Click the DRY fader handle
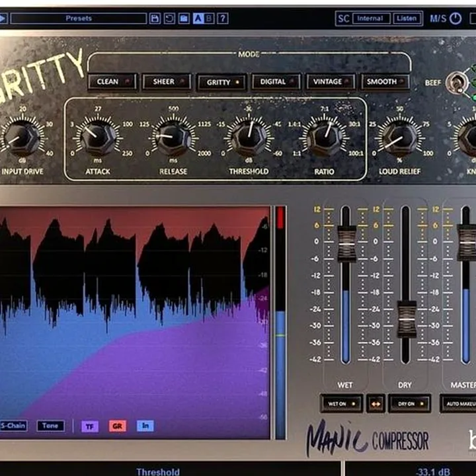 [x=407, y=319]
